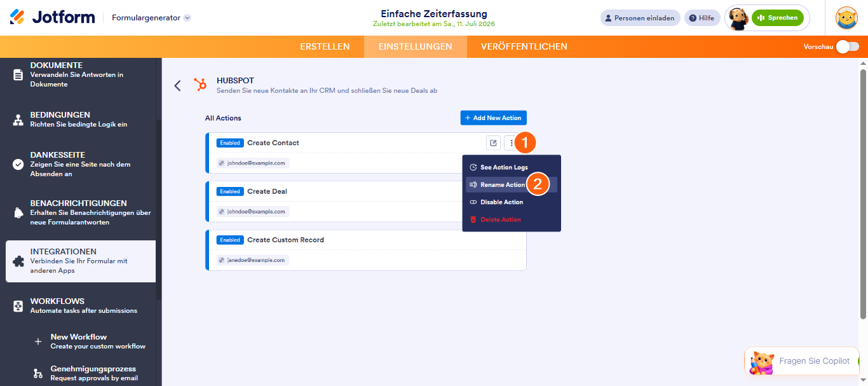Switch to the VERÖFFENTLICHEN tab

click(524, 46)
